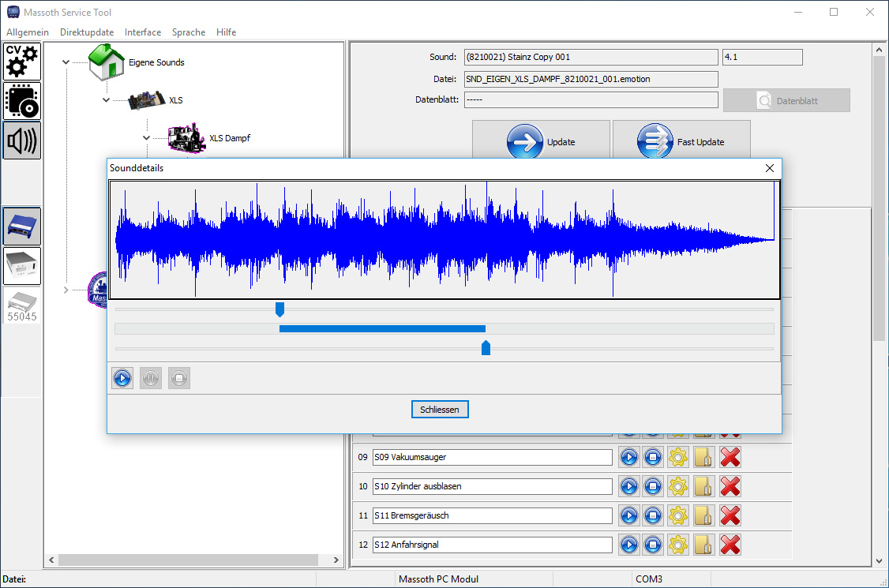Collapse the Eigene Sounds tree node
Screen dimensions: 889x588
pos(66,62)
